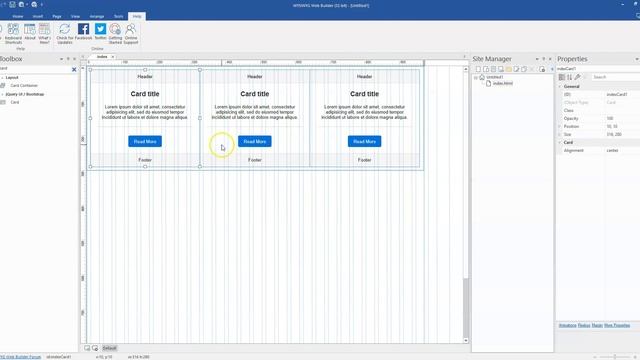The image size is (640, 360).
Task: Select the Help ribbon tab
Action: click(137, 16)
